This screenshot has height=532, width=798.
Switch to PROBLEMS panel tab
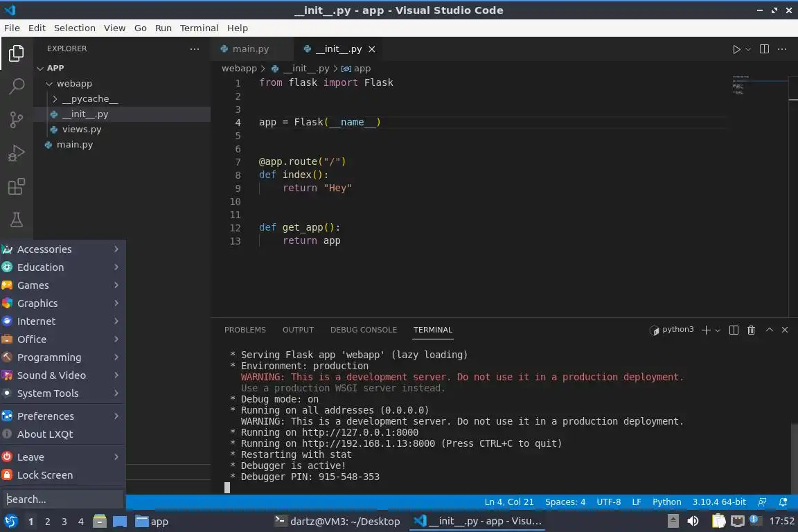coord(245,330)
